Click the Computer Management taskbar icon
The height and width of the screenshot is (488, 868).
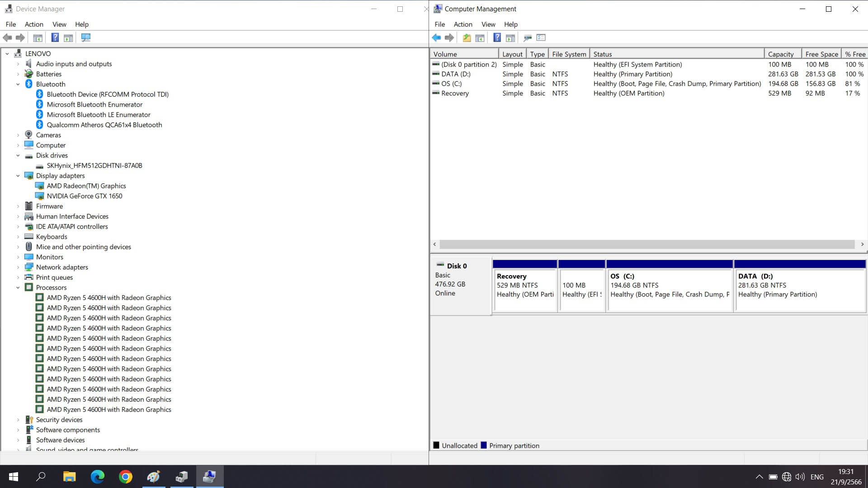(x=209, y=476)
